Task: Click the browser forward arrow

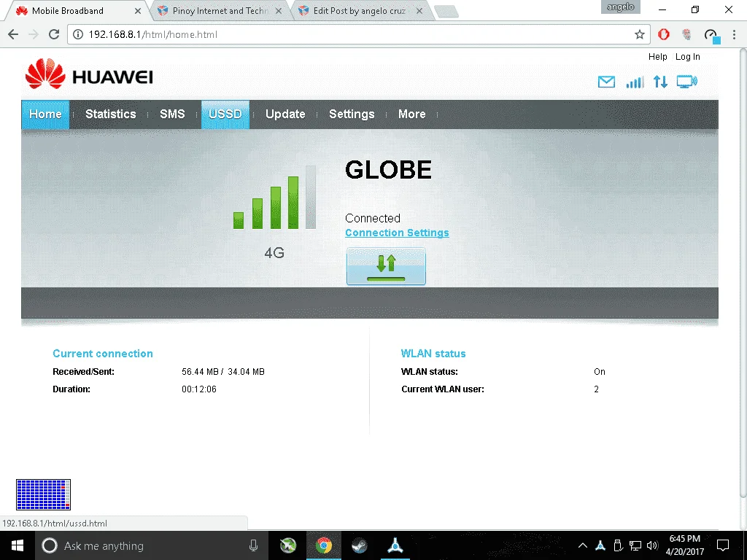Action: (34, 34)
